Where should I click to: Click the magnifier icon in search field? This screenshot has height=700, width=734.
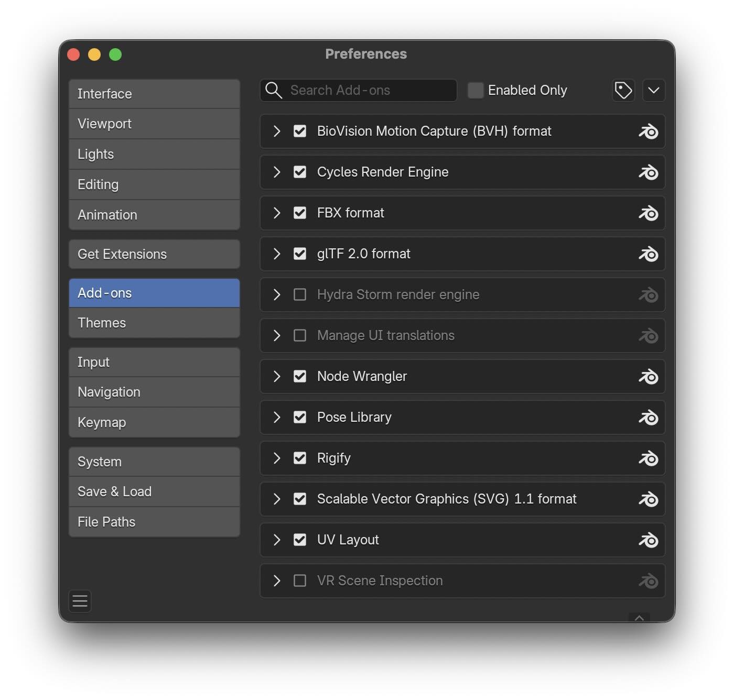(x=273, y=90)
